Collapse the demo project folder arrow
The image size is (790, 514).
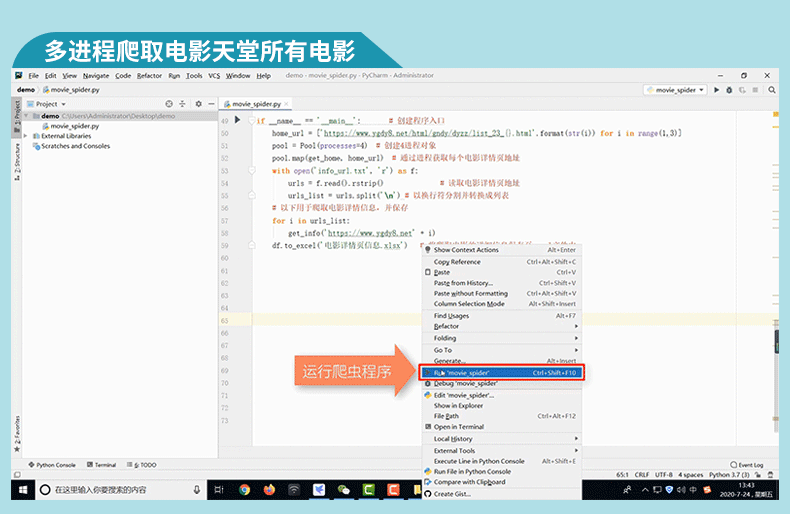coord(26,116)
